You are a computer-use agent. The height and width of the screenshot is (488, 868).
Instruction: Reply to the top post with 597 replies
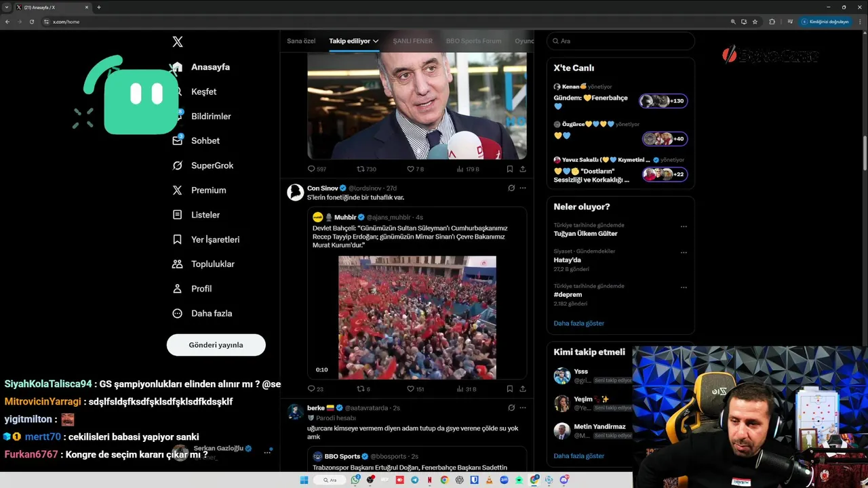coord(317,169)
